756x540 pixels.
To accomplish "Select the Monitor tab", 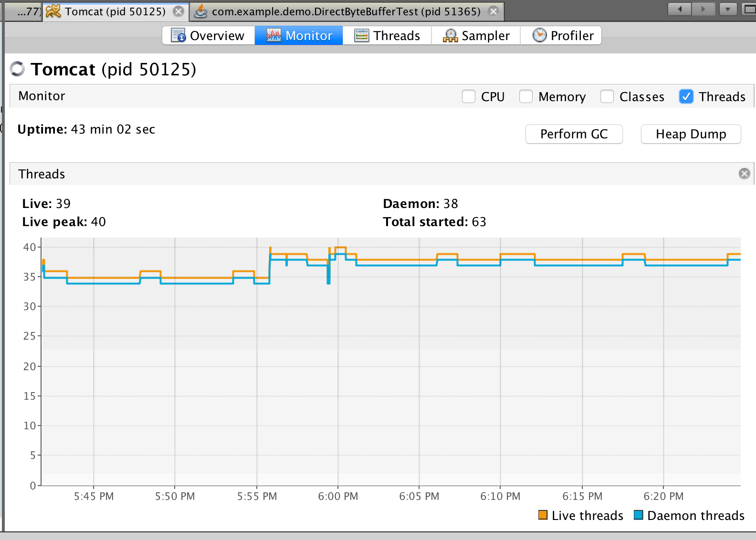I will point(299,35).
